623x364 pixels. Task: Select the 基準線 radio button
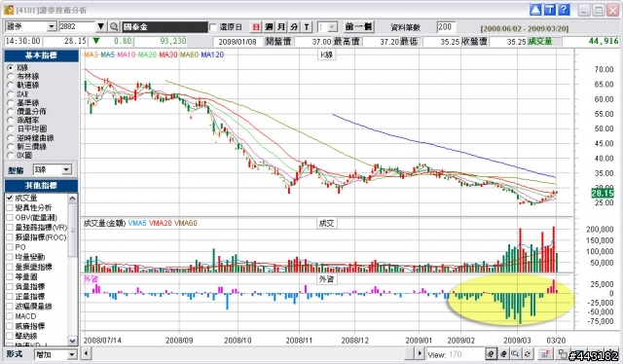click(11, 103)
